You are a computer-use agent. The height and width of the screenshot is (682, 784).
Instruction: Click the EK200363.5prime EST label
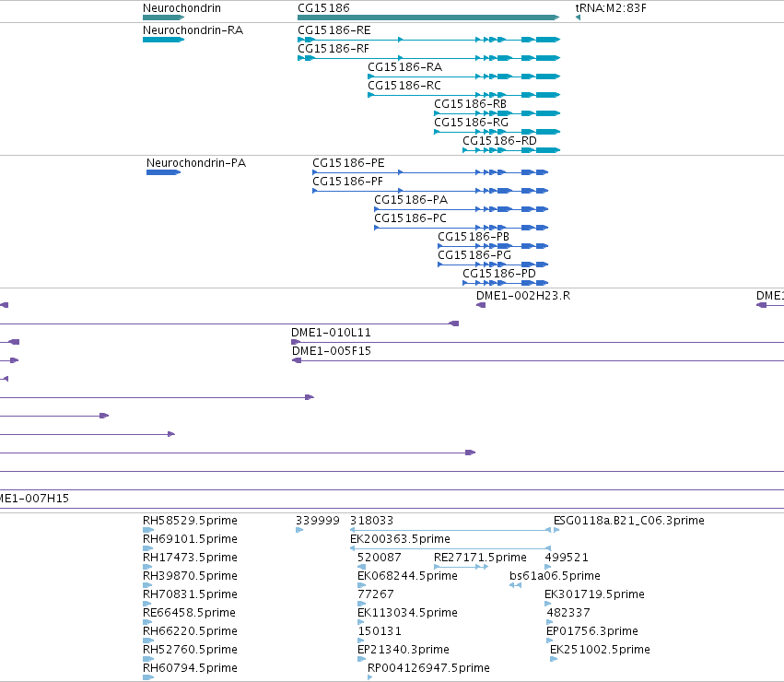point(400,539)
